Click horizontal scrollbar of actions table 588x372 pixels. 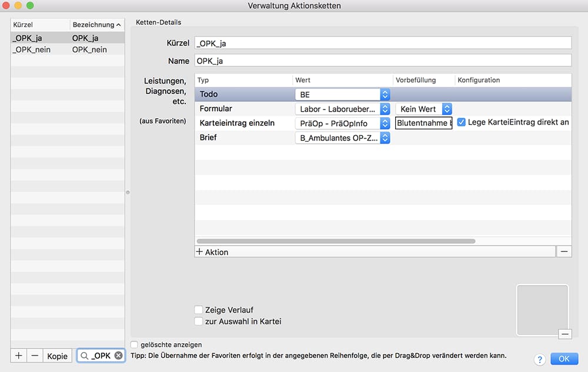336,242
